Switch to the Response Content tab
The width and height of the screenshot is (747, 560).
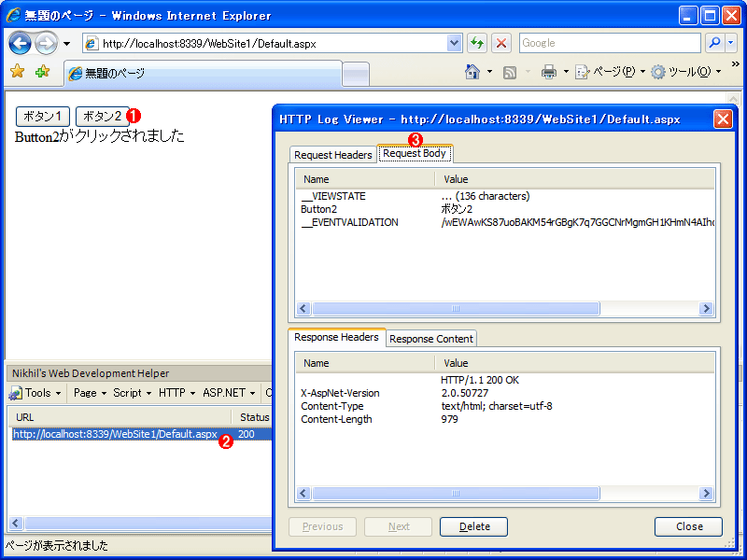431,339
